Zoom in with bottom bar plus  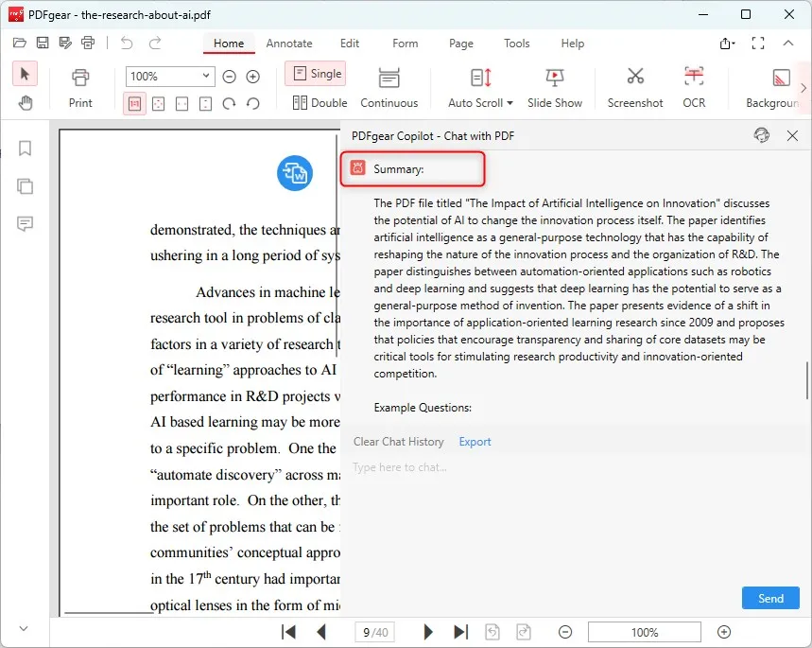pyautogui.click(x=724, y=632)
